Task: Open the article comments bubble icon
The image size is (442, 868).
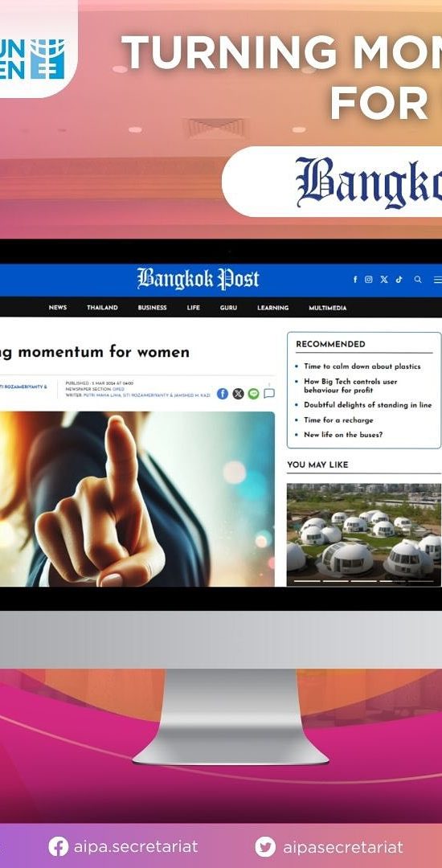Action: [269, 394]
